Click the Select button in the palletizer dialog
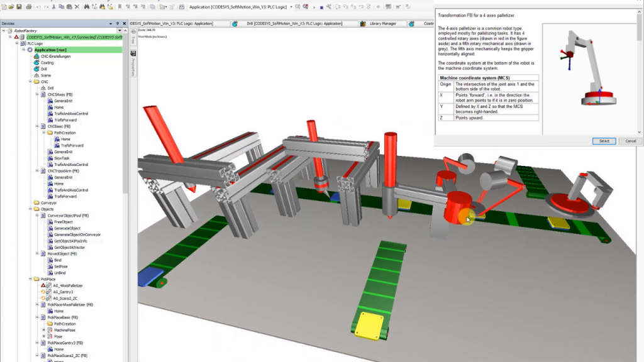 click(603, 141)
